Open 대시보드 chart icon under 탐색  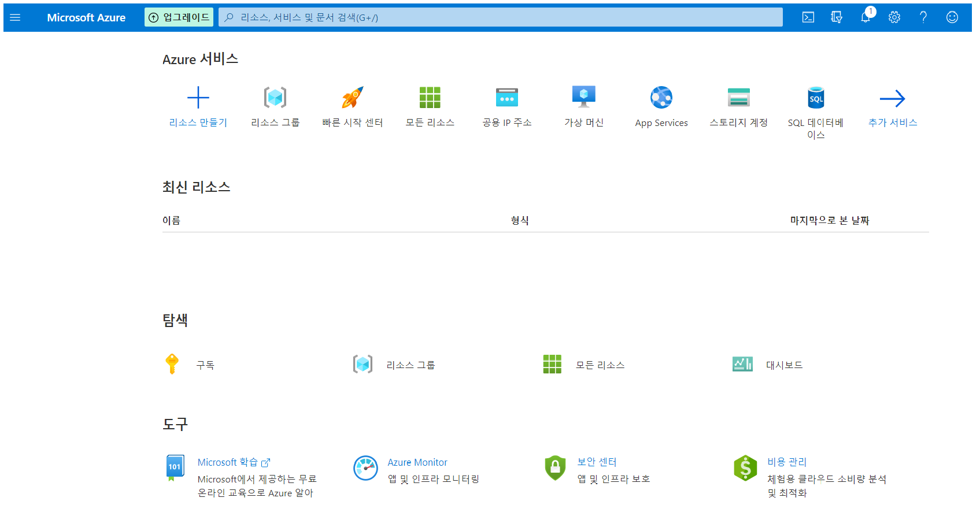coord(742,364)
